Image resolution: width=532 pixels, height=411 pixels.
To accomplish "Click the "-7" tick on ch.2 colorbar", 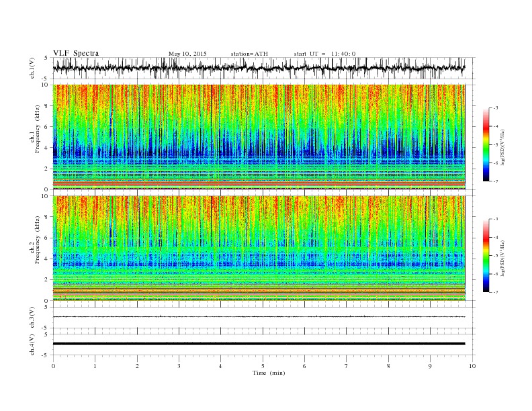I will 496,292.
